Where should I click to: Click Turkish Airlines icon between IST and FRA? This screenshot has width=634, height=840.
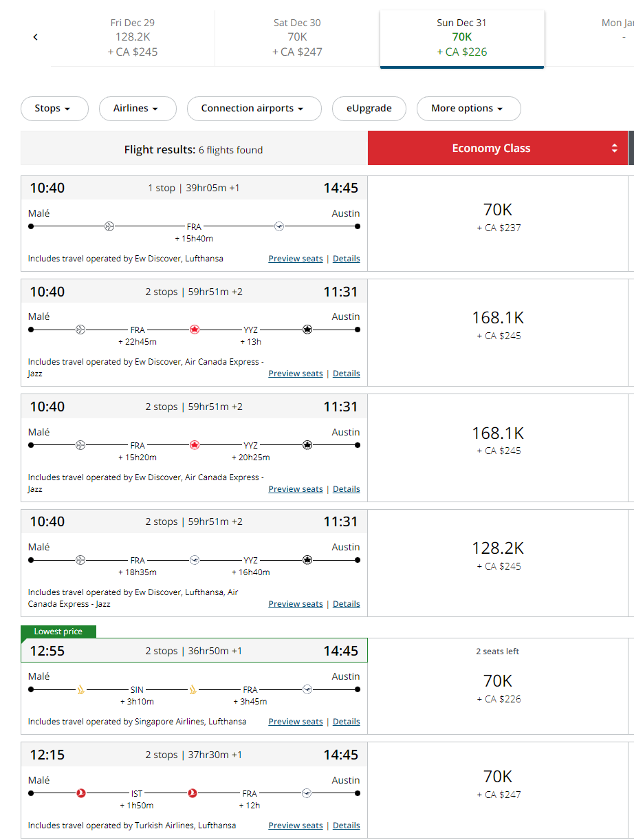[x=193, y=793]
